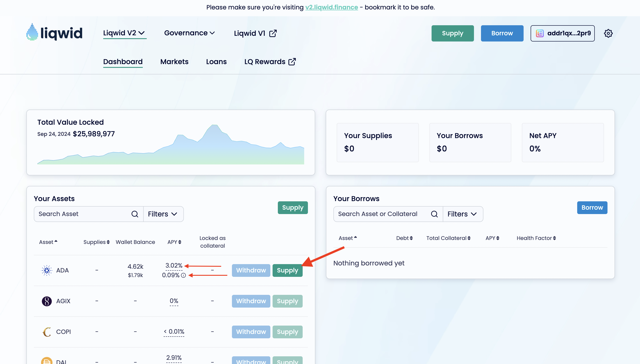
Task: Click the 2.91% APY value for DAI
Action: point(174,358)
